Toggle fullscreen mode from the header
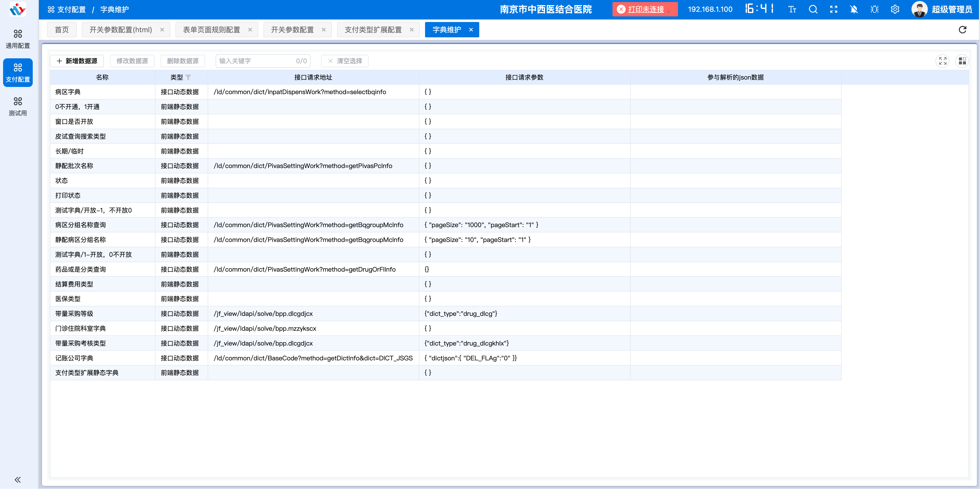Viewport: 980px width, 489px height. 833,9
